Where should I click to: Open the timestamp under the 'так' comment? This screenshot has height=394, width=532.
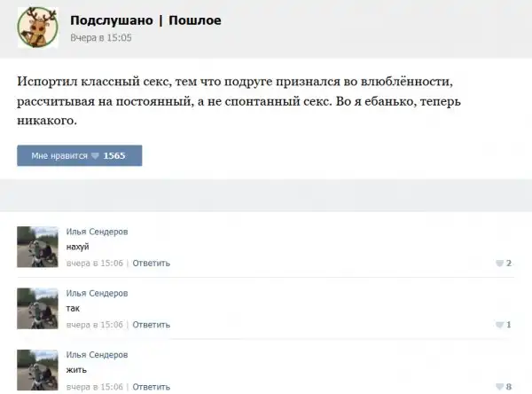[95, 325]
